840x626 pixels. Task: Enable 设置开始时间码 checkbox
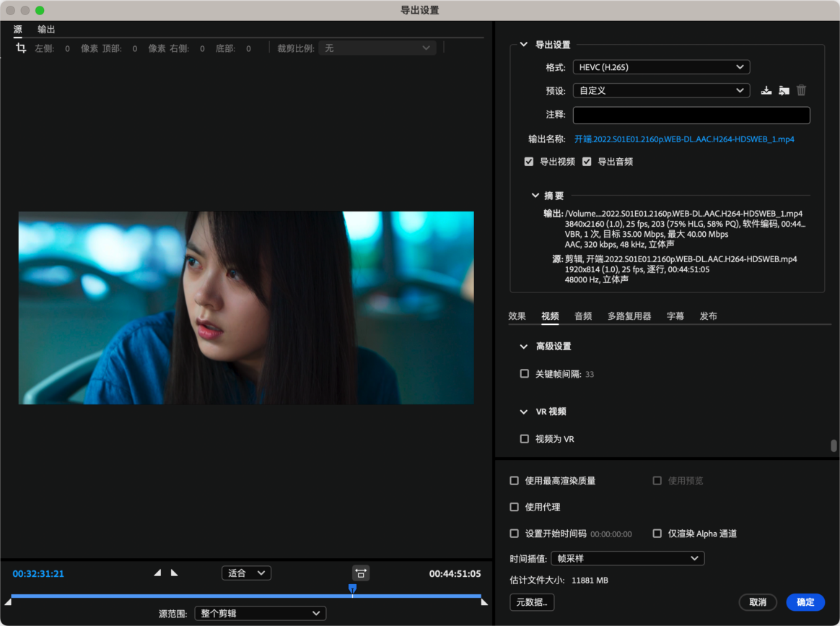click(x=515, y=534)
